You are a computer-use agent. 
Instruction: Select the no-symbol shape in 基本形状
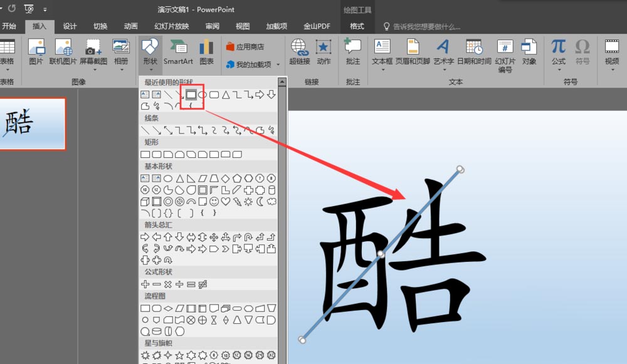[x=179, y=201]
